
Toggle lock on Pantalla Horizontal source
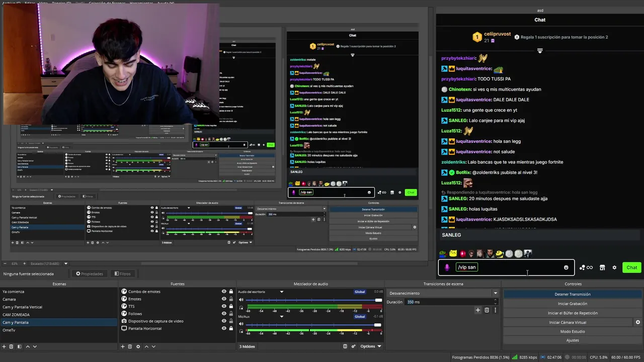[x=231, y=328]
